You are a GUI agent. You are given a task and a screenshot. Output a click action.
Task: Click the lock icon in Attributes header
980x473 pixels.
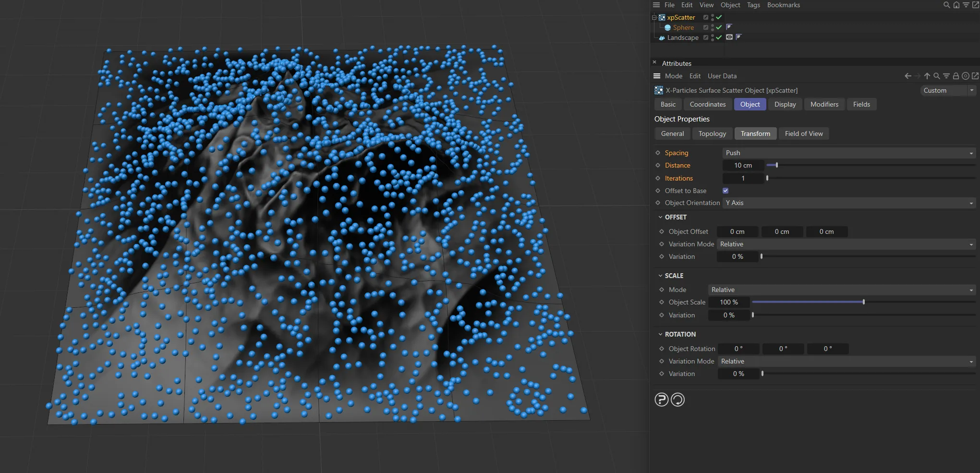point(956,76)
